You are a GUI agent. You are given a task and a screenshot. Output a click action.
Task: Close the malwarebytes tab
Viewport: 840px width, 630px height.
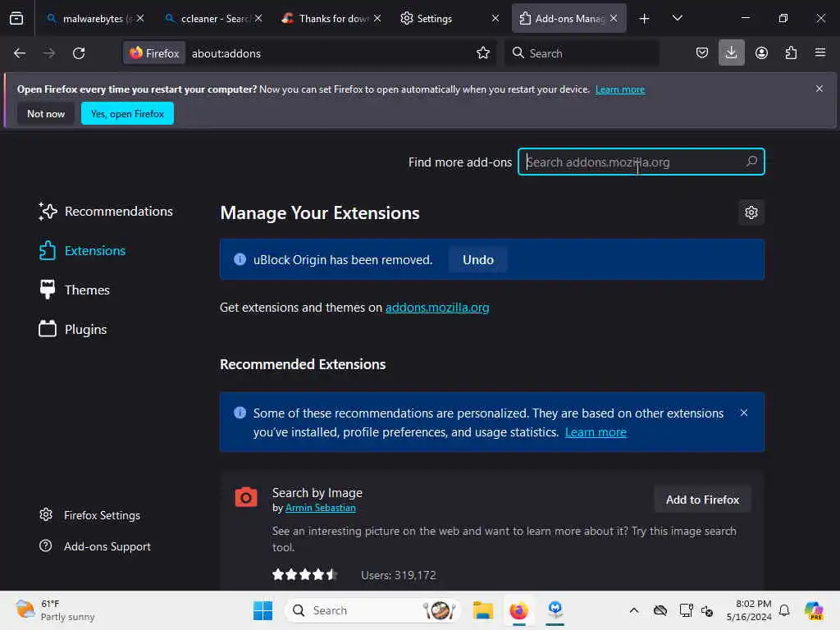click(x=140, y=18)
